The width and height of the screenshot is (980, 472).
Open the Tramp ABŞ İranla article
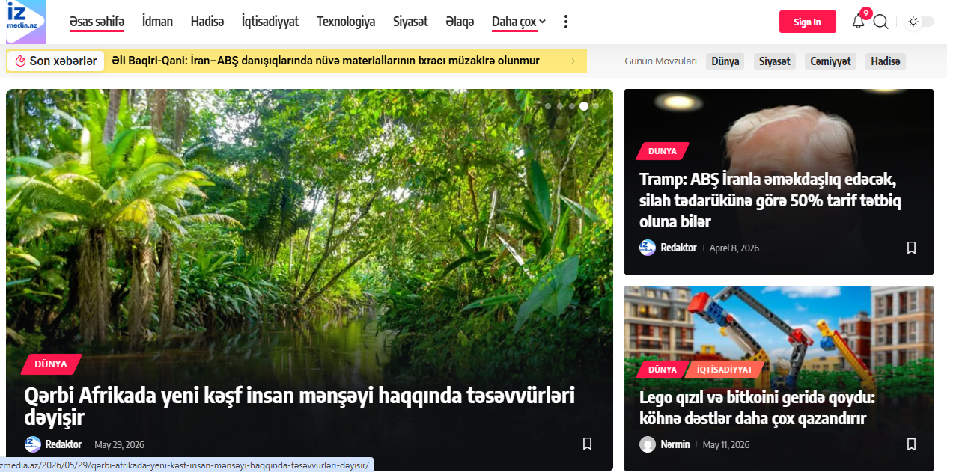coord(770,200)
